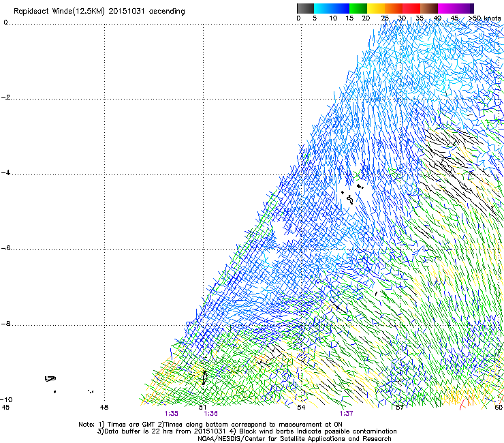Click the longitude label '45'
504x443 pixels.
5,408
